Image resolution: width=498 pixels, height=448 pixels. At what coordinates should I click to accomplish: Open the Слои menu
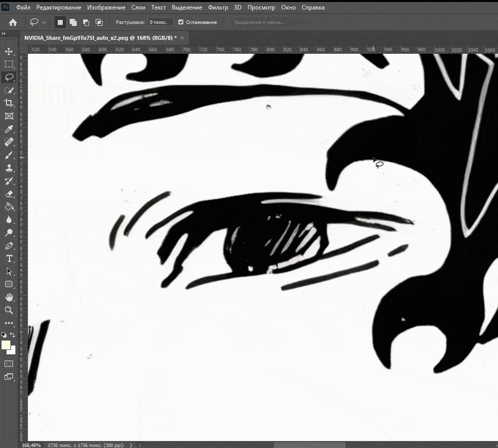(138, 7)
